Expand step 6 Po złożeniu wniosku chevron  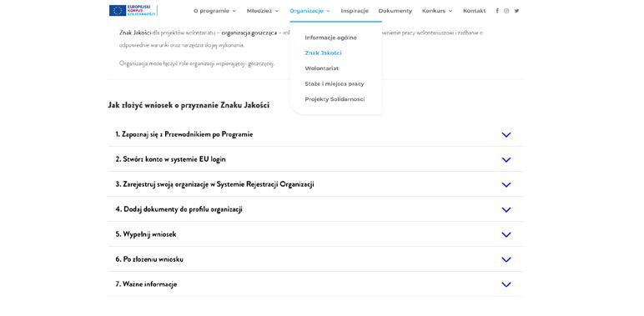[x=506, y=260]
